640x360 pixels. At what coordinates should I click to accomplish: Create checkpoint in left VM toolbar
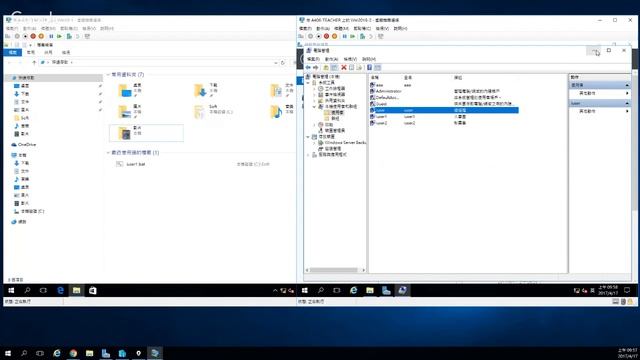69,36
